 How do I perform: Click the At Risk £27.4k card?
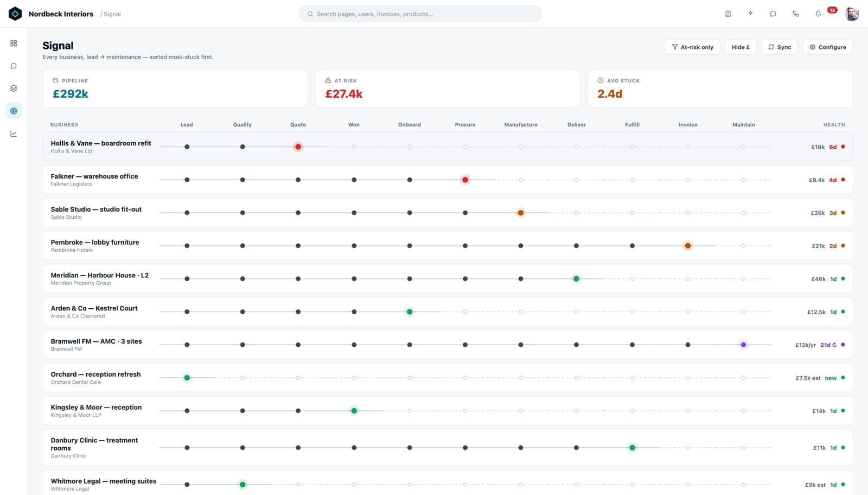448,88
